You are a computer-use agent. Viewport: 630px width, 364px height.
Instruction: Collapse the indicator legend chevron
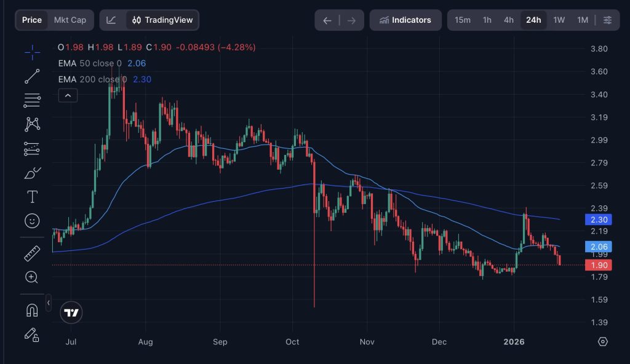[x=68, y=95]
